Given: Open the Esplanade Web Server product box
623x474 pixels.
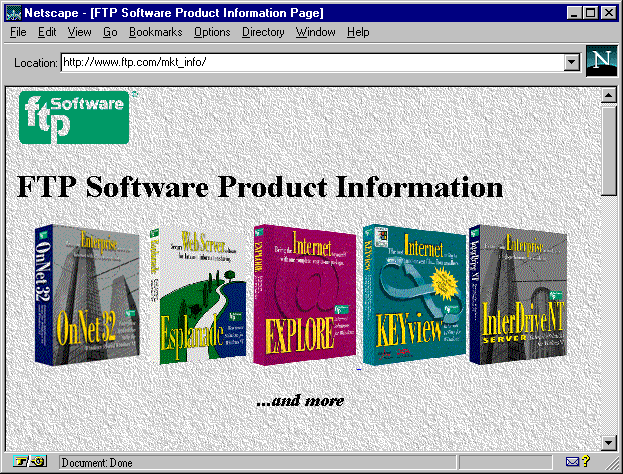Looking at the screenshot, I should [197, 296].
